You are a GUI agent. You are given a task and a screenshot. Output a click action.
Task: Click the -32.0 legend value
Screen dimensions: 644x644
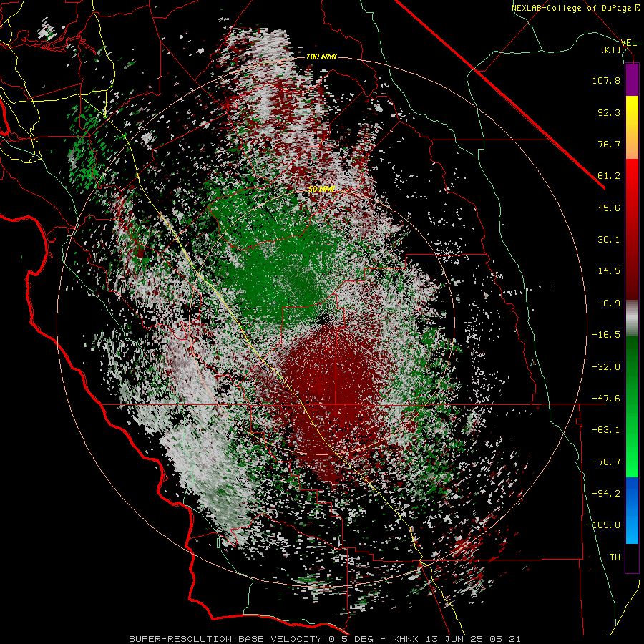pyautogui.click(x=606, y=367)
